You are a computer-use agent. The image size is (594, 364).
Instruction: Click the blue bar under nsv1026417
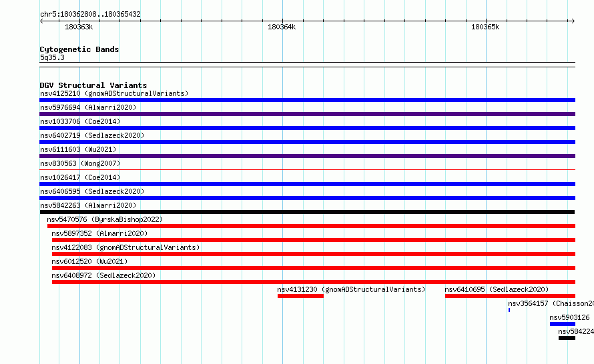(x=307, y=184)
